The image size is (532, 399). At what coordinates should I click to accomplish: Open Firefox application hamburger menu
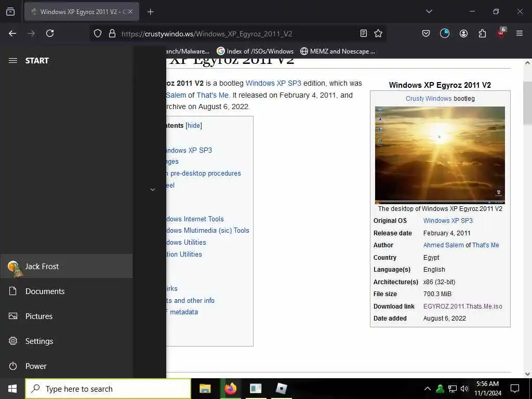(520, 33)
